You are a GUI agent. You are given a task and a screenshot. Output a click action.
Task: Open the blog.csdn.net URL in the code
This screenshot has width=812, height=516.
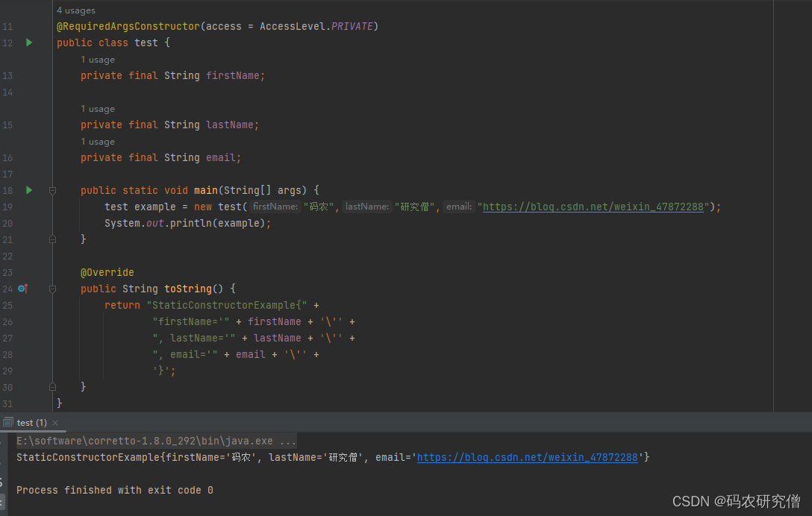click(593, 207)
